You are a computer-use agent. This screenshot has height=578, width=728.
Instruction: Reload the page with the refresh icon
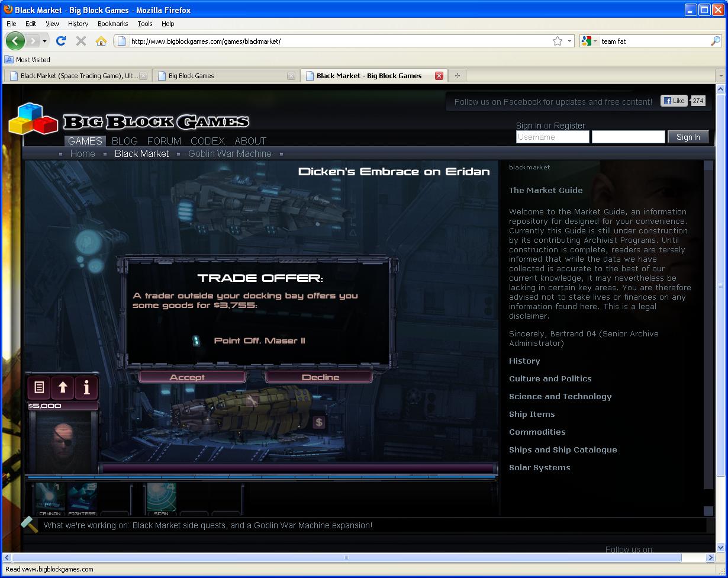pyautogui.click(x=60, y=41)
